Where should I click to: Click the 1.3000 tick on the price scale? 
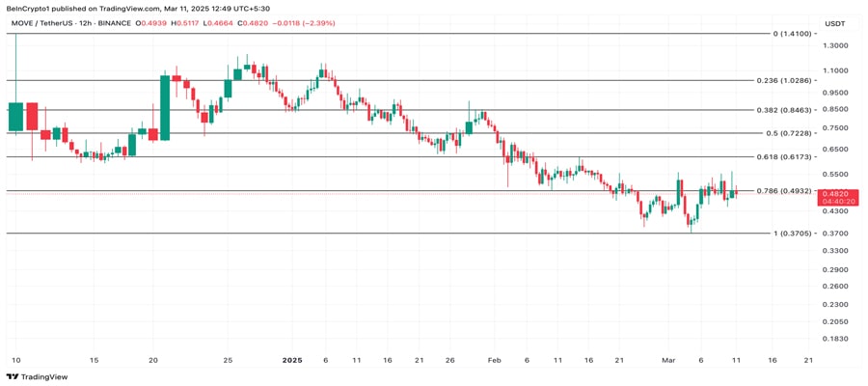[x=835, y=45]
